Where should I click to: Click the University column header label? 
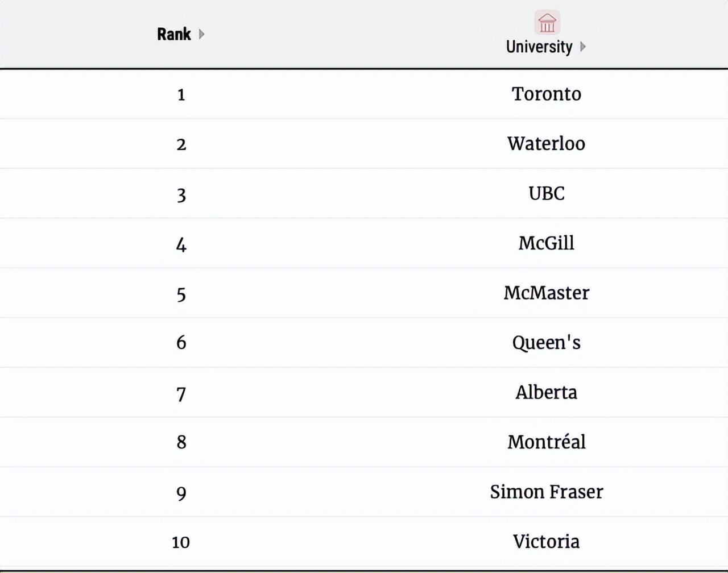539,47
